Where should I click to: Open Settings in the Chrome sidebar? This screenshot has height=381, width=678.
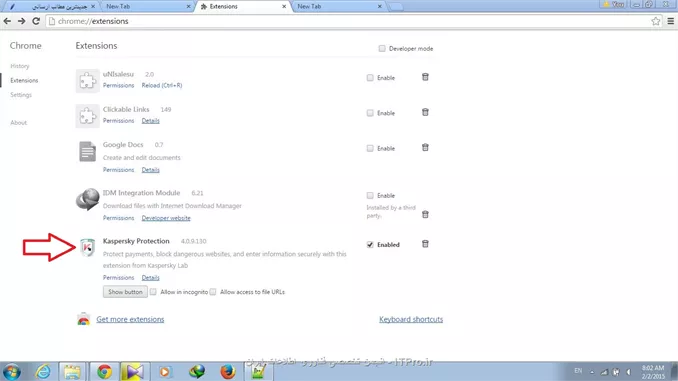(x=21, y=95)
